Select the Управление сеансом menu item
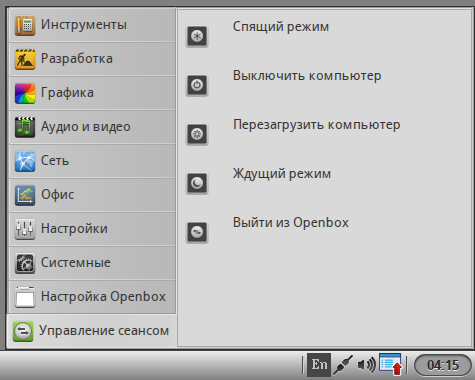 coord(92,331)
